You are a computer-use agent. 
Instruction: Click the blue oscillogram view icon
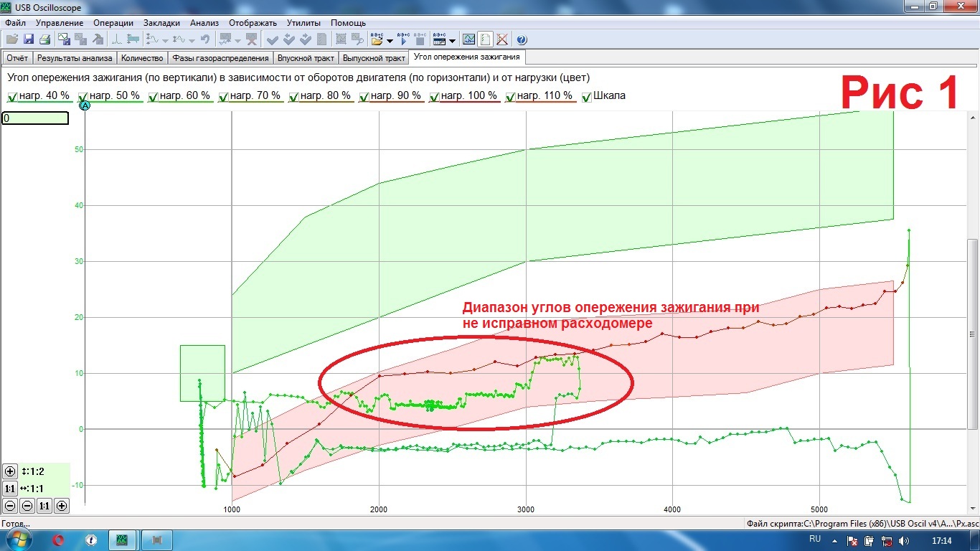click(469, 39)
